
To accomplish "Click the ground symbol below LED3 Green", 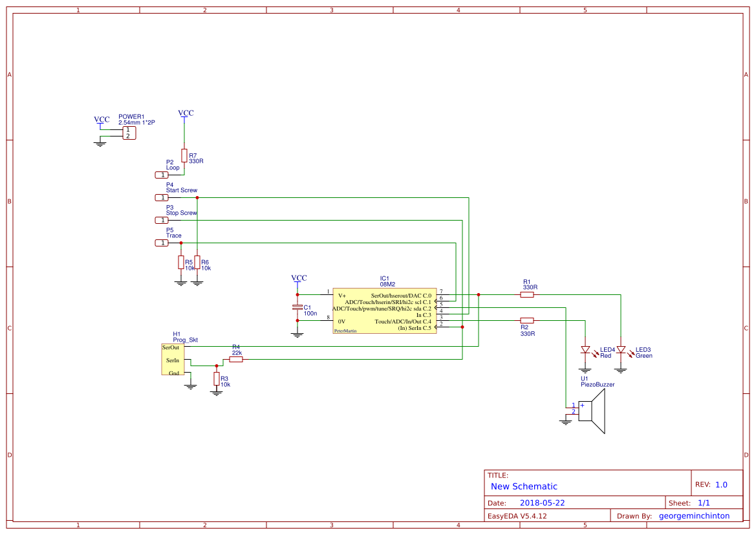I will 621,370.
